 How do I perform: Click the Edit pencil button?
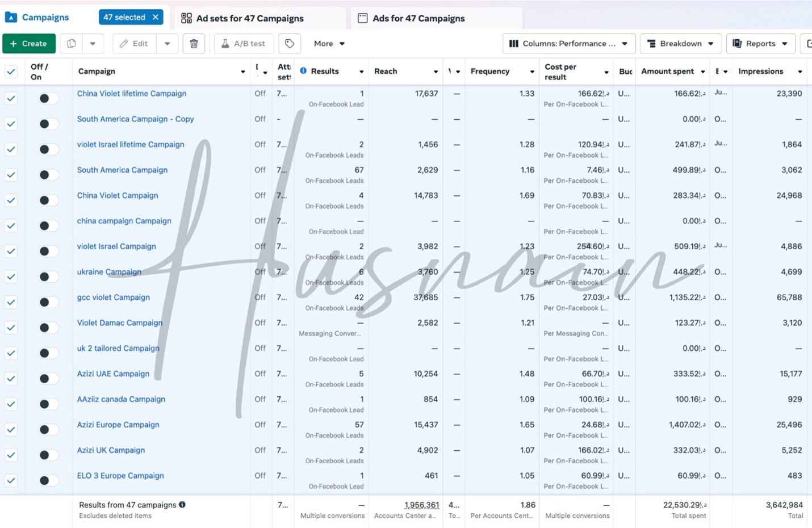click(133, 44)
